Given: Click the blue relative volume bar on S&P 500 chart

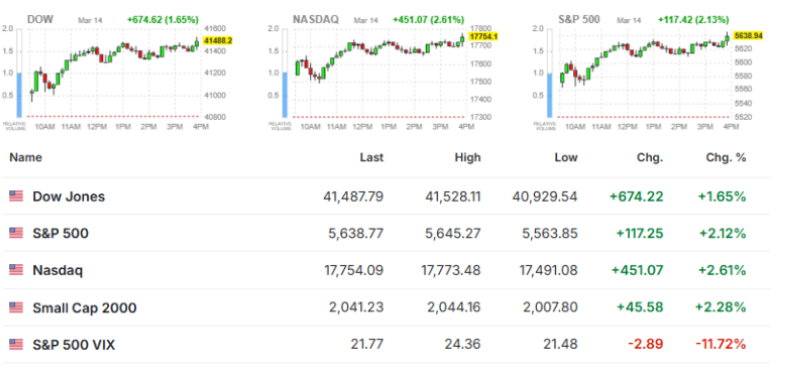Looking at the screenshot, I should [549, 95].
